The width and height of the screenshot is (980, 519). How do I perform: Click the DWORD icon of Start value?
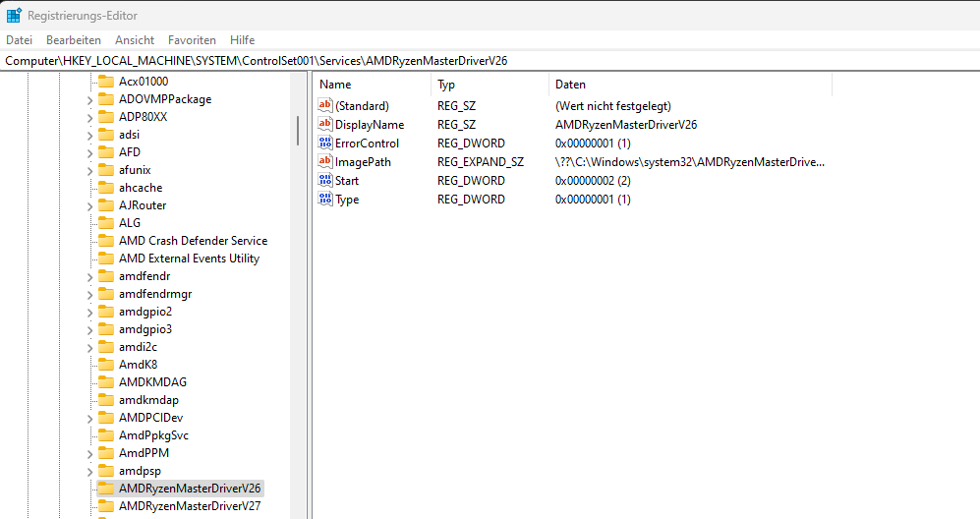(325, 180)
